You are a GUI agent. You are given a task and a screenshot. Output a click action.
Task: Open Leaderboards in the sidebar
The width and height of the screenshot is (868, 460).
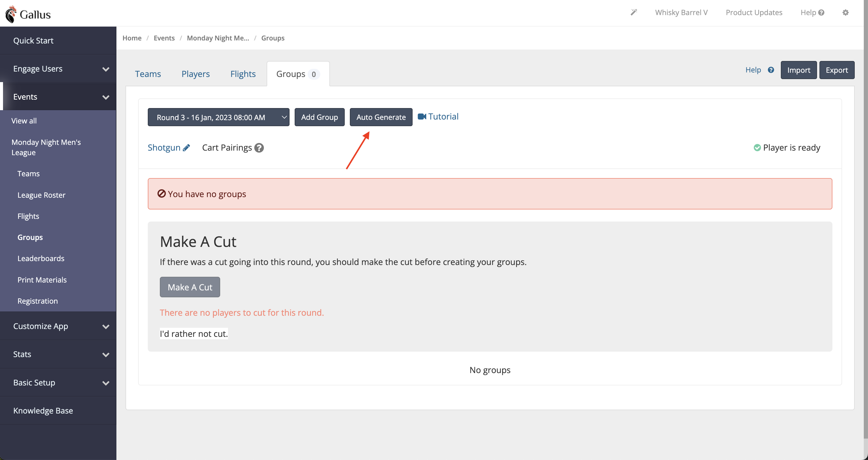pyautogui.click(x=41, y=258)
